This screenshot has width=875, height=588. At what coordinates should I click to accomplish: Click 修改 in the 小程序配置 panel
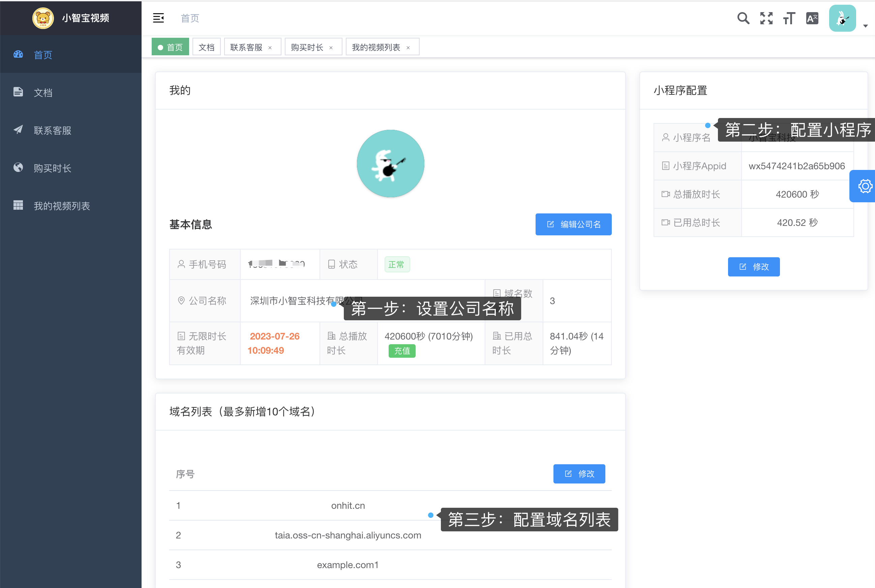754,267
